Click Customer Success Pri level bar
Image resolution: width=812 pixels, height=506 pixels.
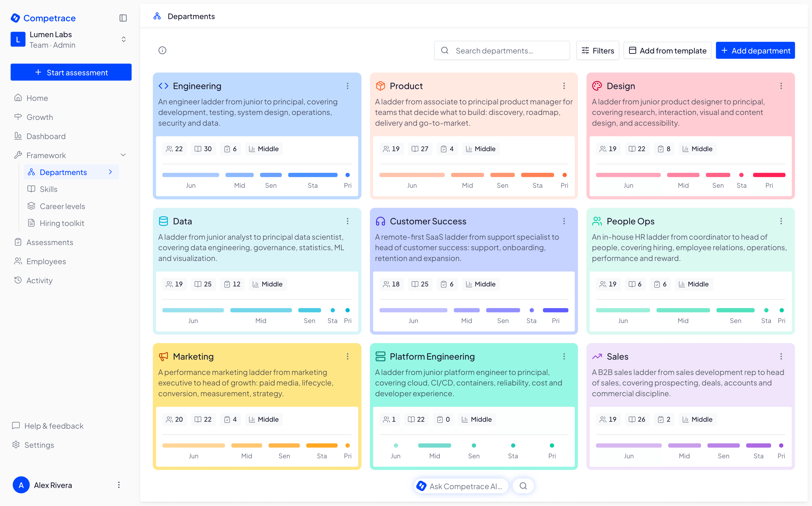point(555,310)
